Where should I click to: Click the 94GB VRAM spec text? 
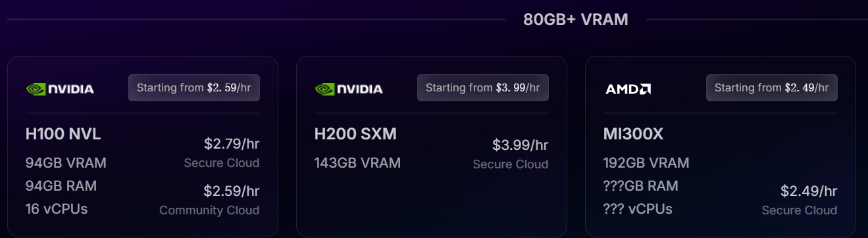coord(66,162)
